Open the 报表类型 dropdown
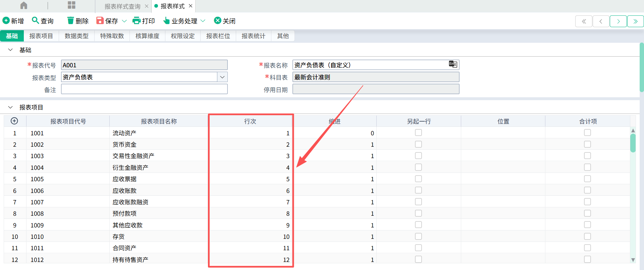This screenshot has width=644, height=270. pos(222,77)
